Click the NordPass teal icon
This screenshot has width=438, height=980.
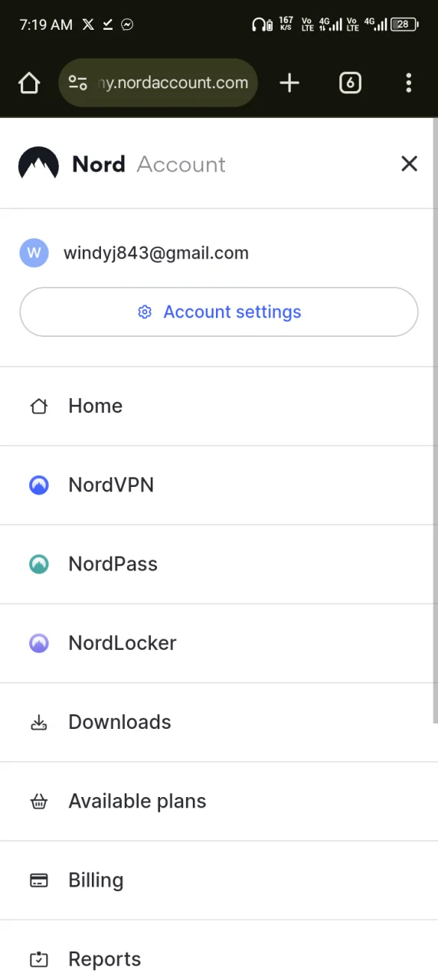point(39,563)
